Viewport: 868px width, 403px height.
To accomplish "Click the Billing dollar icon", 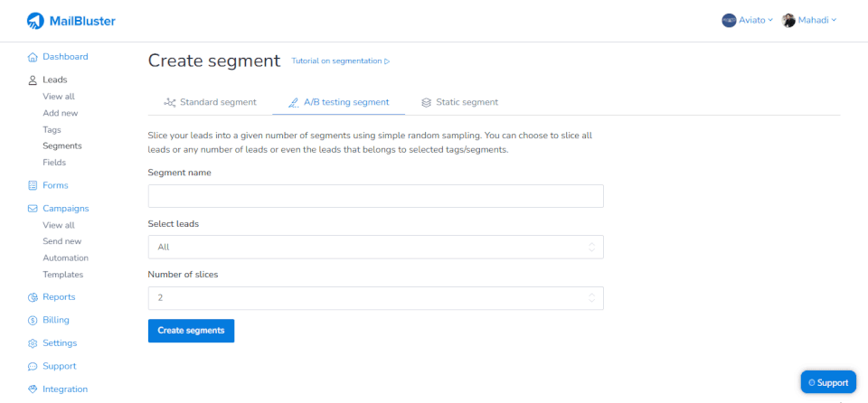I will pos(33,320).
